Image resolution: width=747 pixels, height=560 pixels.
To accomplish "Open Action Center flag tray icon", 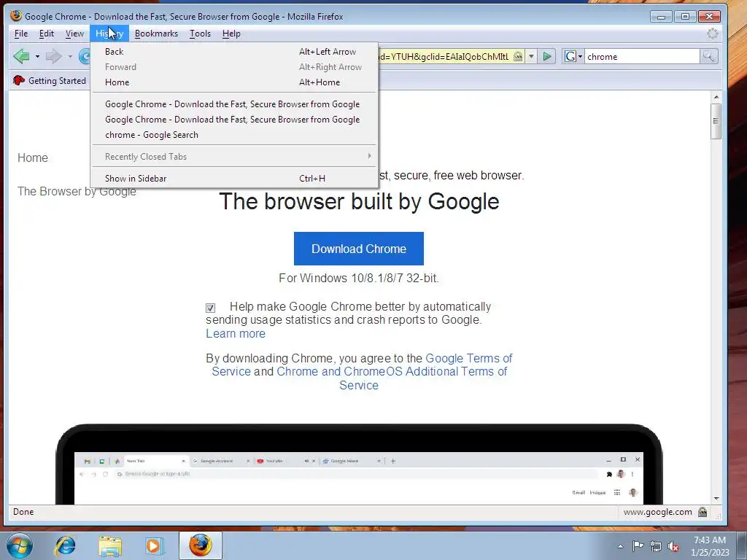I will point(638,545).
